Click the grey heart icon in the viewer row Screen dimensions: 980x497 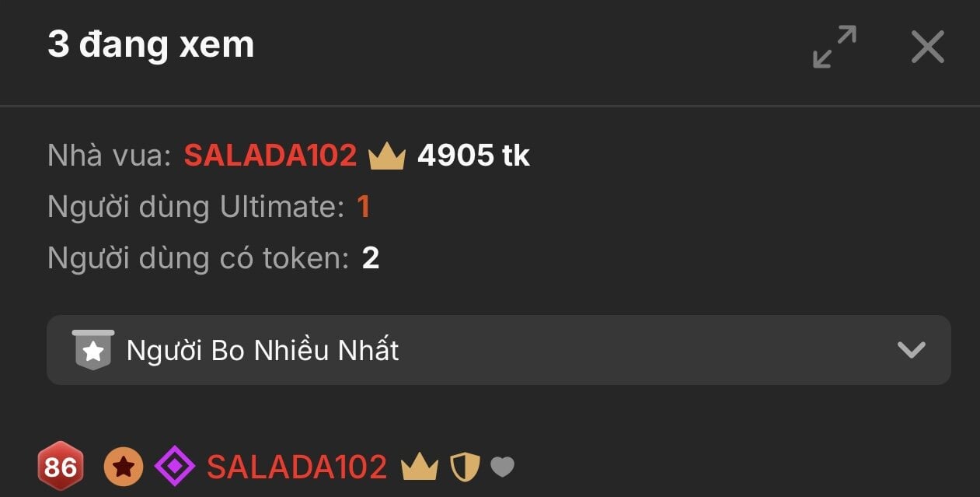coord(502,467)
